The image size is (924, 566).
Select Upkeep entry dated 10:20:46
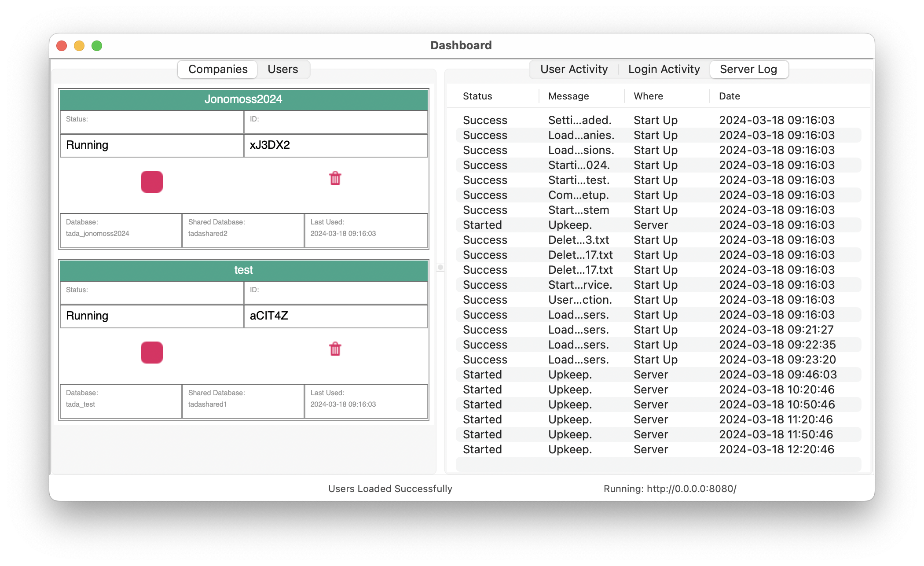coord(658,390)
